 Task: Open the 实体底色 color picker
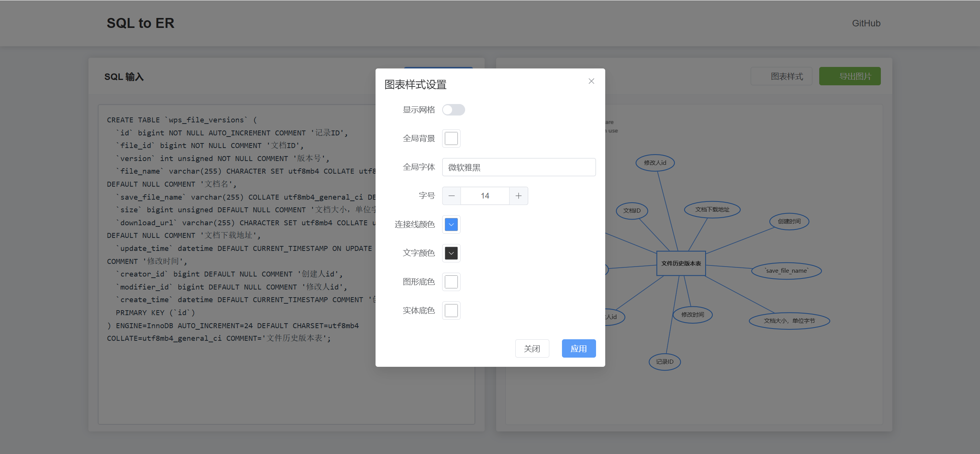(451, 311)
